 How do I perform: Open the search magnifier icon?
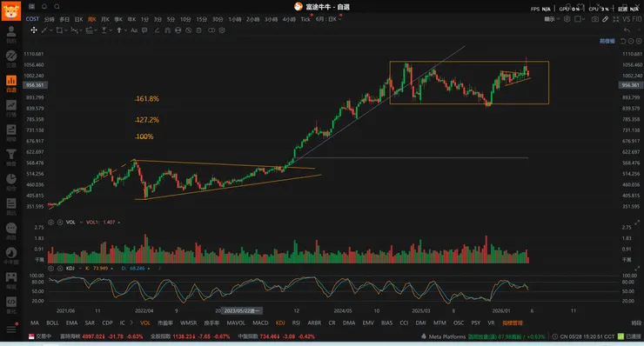(57, 7)
